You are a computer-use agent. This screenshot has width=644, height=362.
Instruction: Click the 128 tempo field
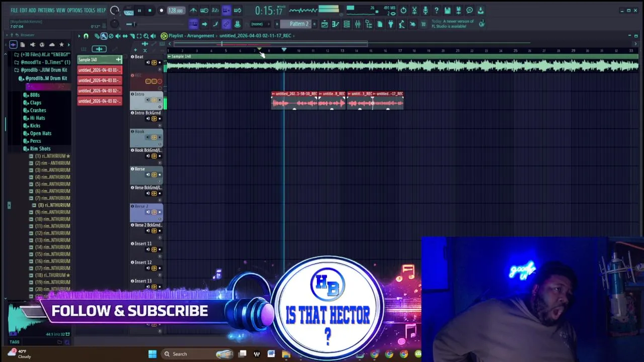175,11
